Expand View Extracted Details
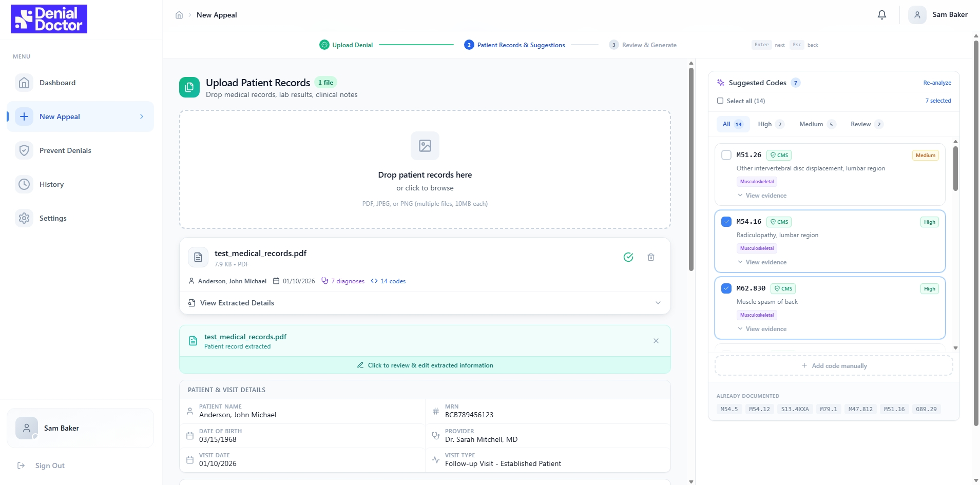The image size is (980, 485). click(x=425, y=303)
